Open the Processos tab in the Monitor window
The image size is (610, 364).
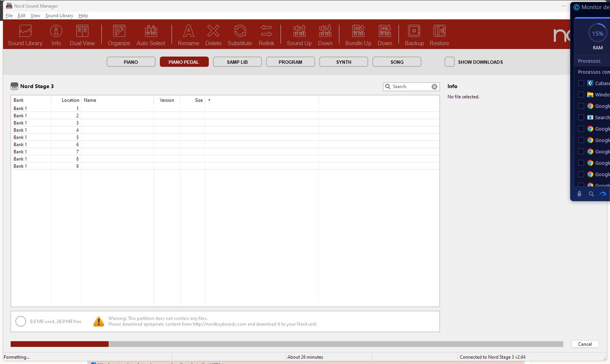click(x=589, y=61)
